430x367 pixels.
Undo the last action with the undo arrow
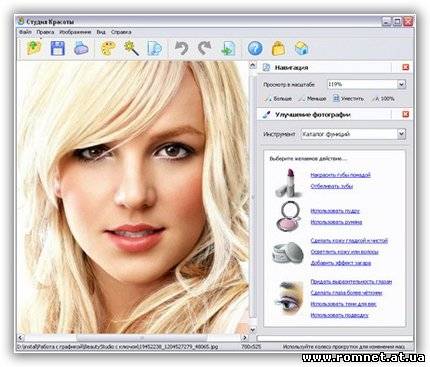[182, 48]
